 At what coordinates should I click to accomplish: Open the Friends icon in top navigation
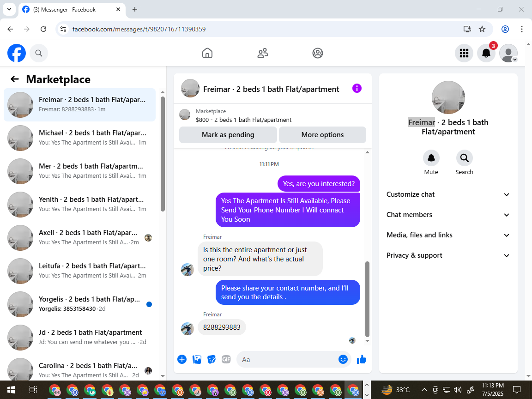[x=263, y=53]
